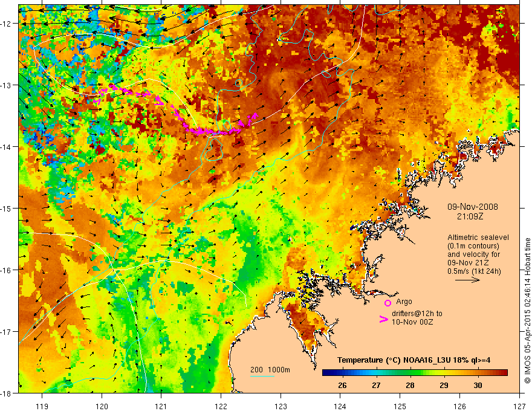Click latitude axis label -18
Screen dimensions: 532x411
coord(6,393)
